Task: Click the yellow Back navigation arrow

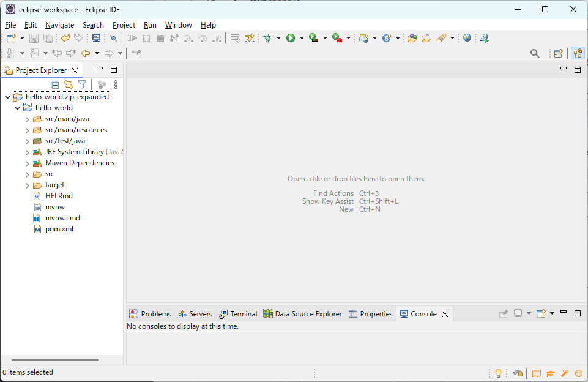Action: coord(86,53)
